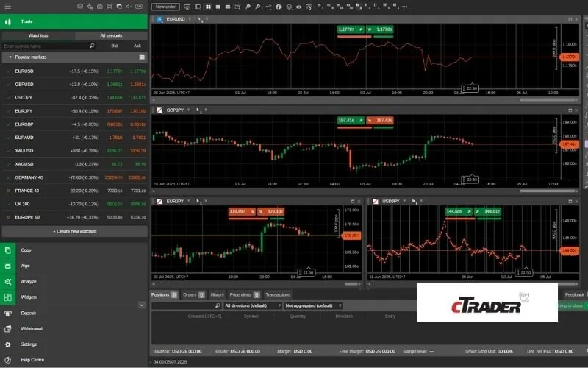Viewport: 588px width, 368px height.
Task: Switch to the Watchlists tab
Action: tap(38, 35)
